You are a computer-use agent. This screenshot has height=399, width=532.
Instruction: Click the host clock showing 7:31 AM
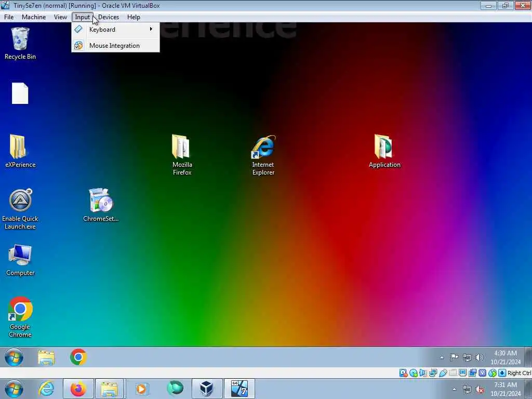pos(505,389)
